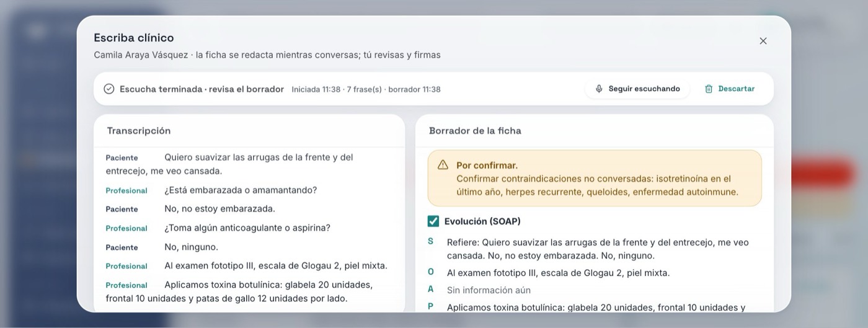Click 'Iniciada 11:38 · 7 frase(s)' info text
Screen dimensions: 868x328
pos(337,89)
